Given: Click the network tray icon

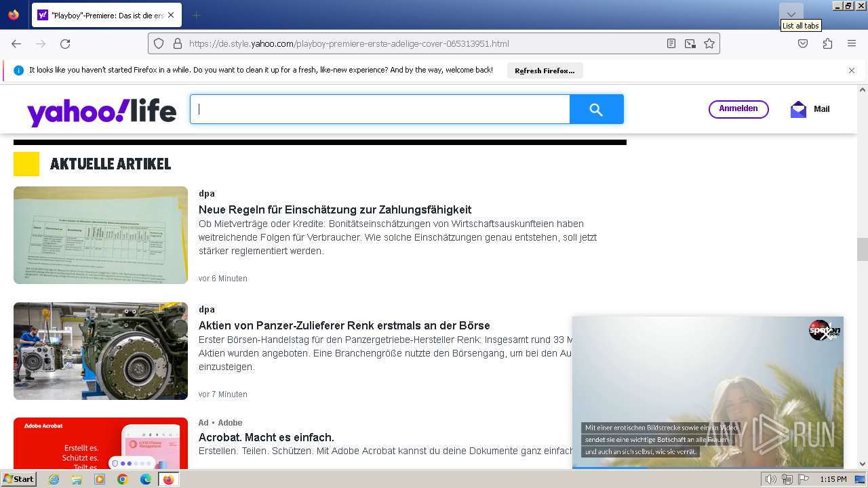Looking at the screenshot, I should [787, 479].
